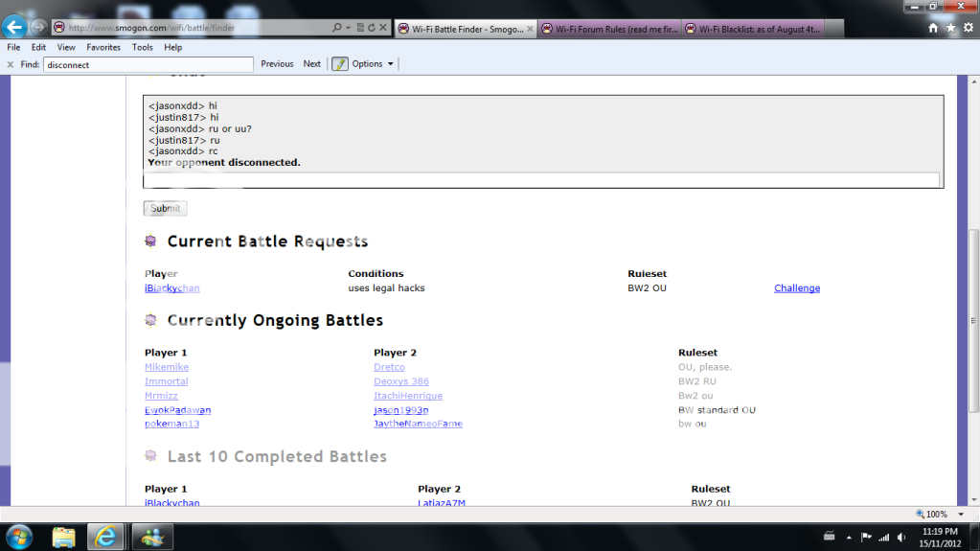Click the zoom magnifier icon in status bar
Image resolution: width=980 pixels, height=551 pixels.
pyautogui.click(x=920, y=514)
